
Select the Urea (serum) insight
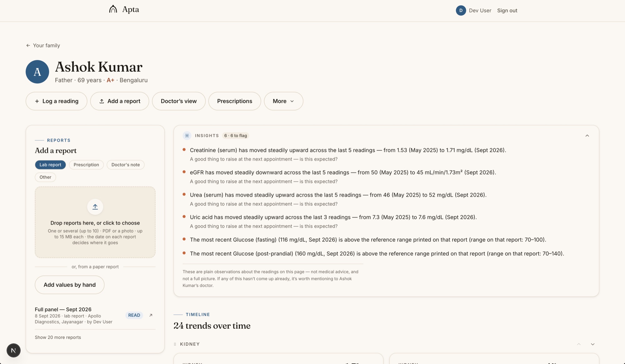tap(338, 195)
